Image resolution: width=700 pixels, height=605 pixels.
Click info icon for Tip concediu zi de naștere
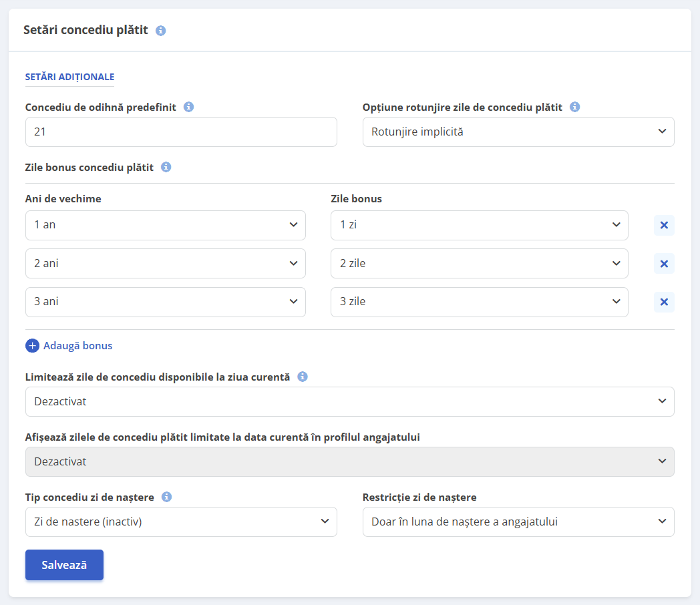pos(166,497)
